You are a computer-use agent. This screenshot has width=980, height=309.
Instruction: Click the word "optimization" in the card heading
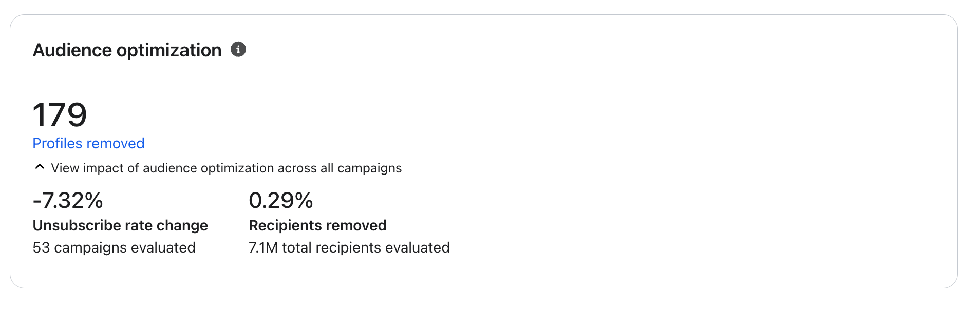(169, 50)
